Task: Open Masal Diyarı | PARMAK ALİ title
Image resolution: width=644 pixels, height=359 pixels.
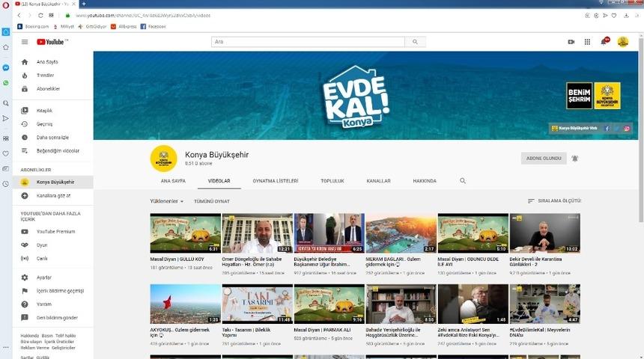Action: coord(323,330)
